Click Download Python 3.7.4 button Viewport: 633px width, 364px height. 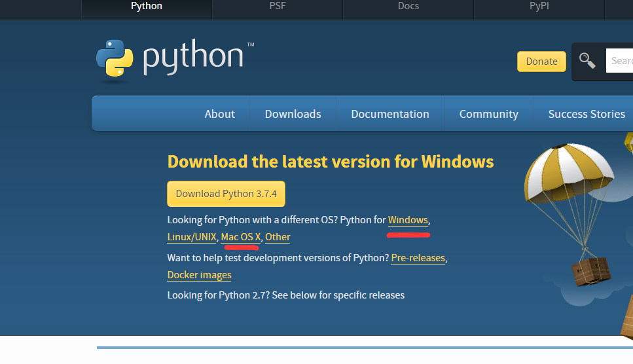[226, 194]
